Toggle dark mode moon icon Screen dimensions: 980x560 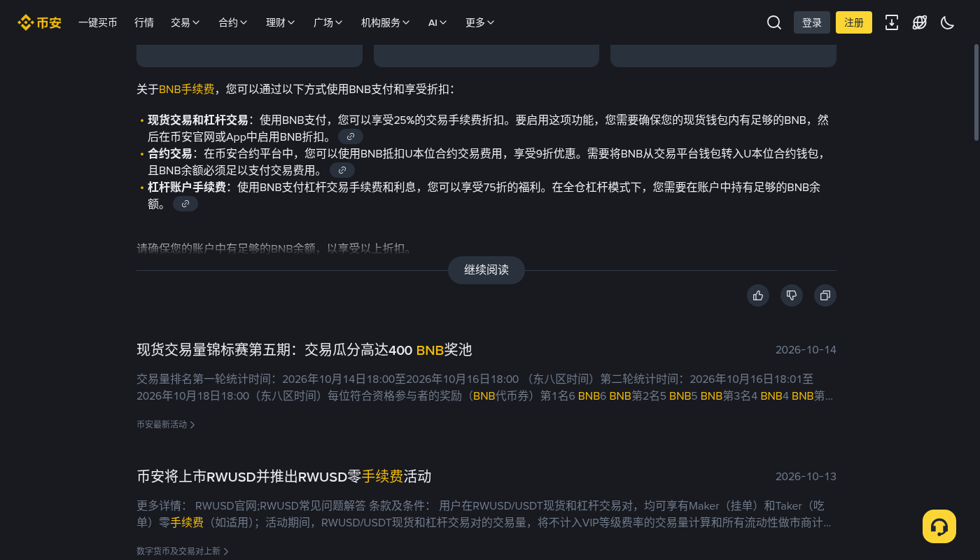(948, 22)
